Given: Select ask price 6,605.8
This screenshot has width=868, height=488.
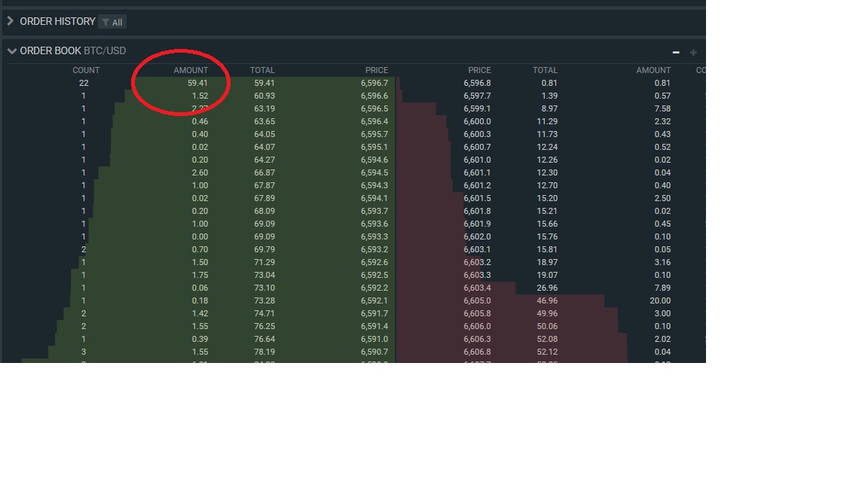Looking at the screenshot, I should (477, 313).
